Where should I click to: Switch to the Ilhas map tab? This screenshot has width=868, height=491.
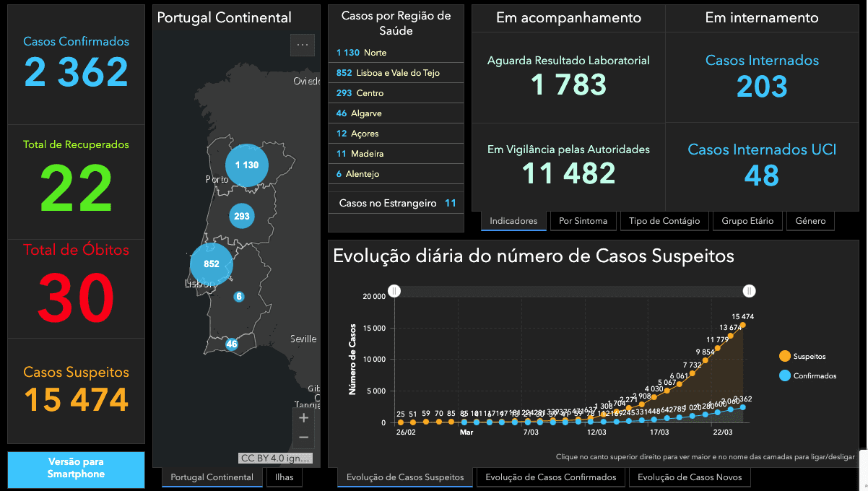tap(285, 477)
